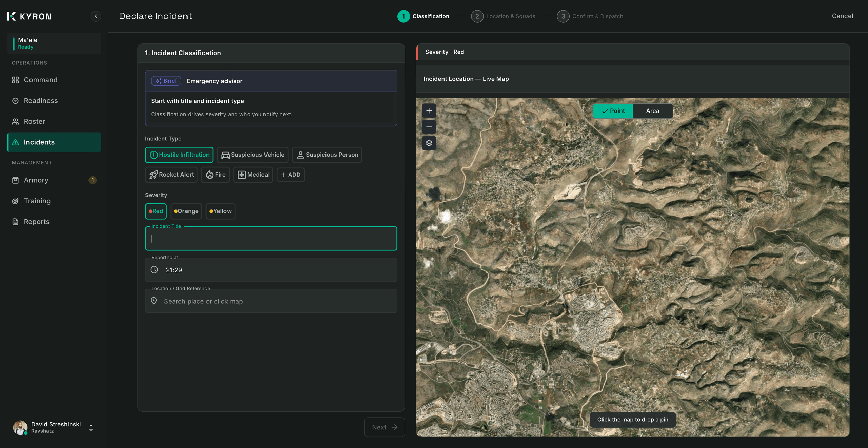Click the clock icon in Reported at

(x=154, y=270)
